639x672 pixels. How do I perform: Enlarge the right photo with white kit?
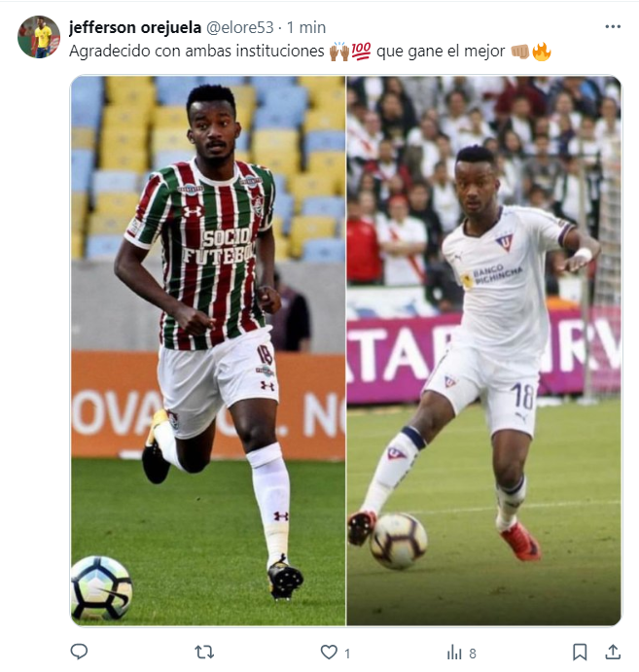483,350
